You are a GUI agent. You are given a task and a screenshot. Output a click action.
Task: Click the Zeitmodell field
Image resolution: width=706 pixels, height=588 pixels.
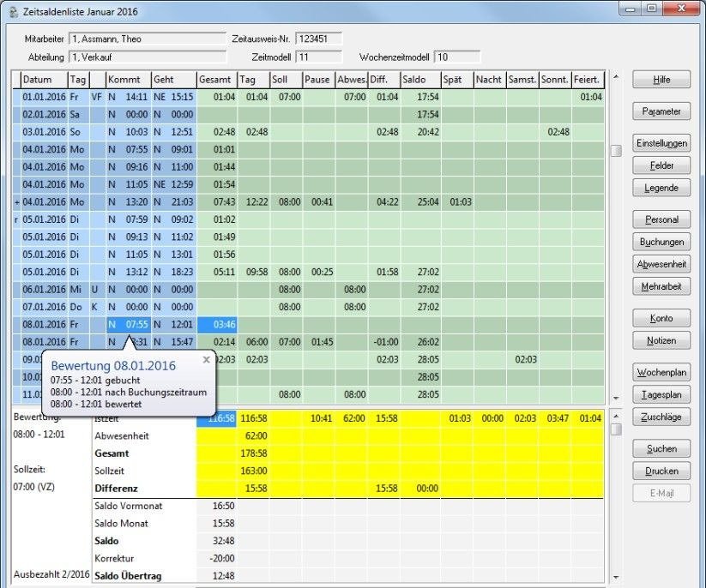click(x=319, y=57)
